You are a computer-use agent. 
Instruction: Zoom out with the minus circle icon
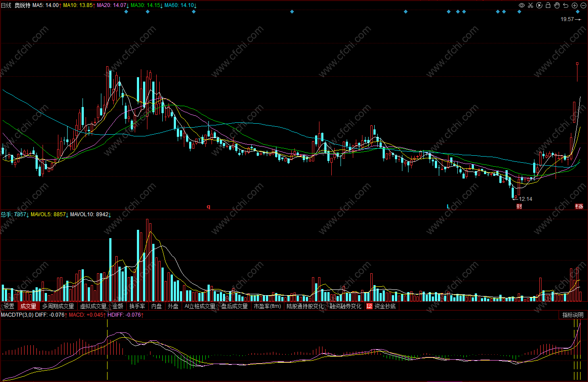click(x=583, y=5)
